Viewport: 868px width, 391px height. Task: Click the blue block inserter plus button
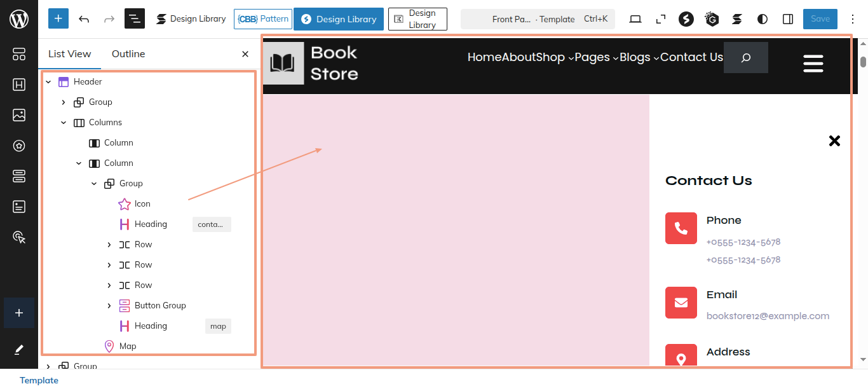[x=58, y=19]
